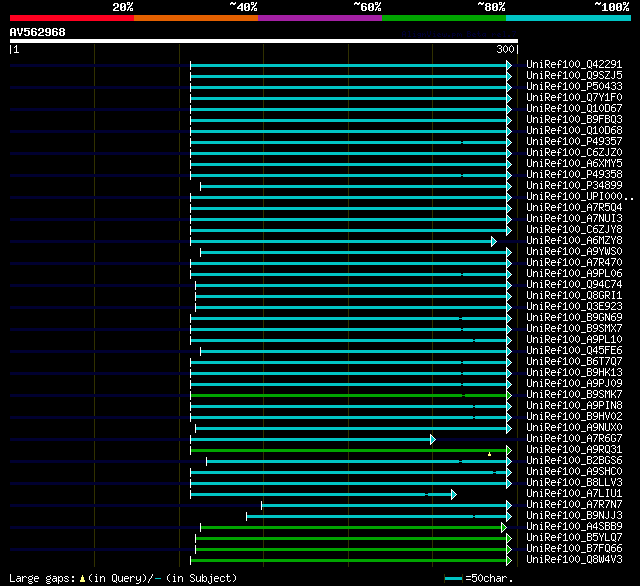Viewport: 640px width, 586px height.
Task: Select the UniRef100_A9PJ09 label
Action: pyautogui.click(x=574, y=384)
